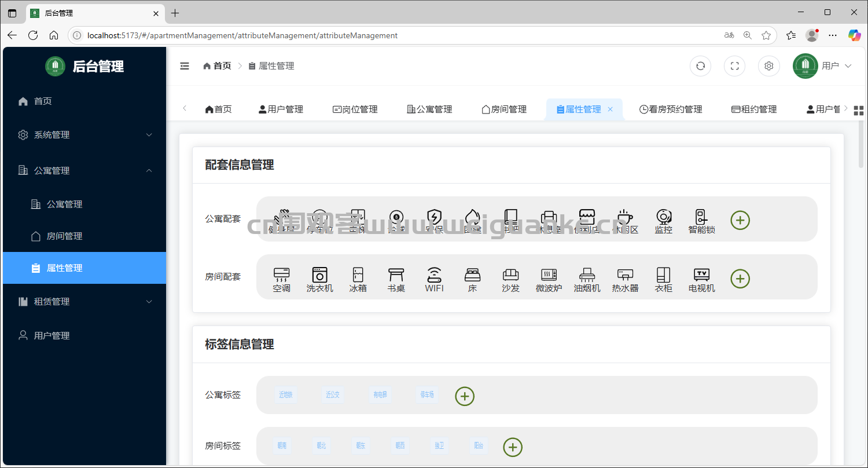Select the 书桌 desk amenity icon

[x=396, y=274]
